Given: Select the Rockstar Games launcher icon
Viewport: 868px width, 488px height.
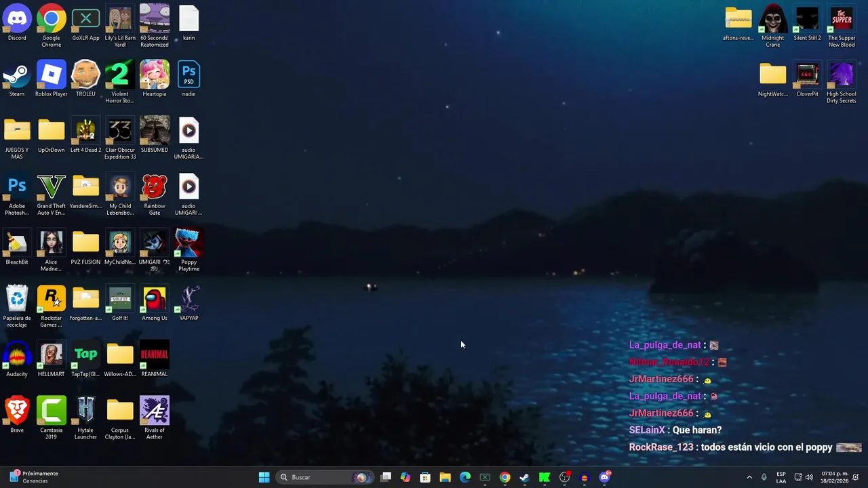Looking at the screenshot, I should click(52, 306).
